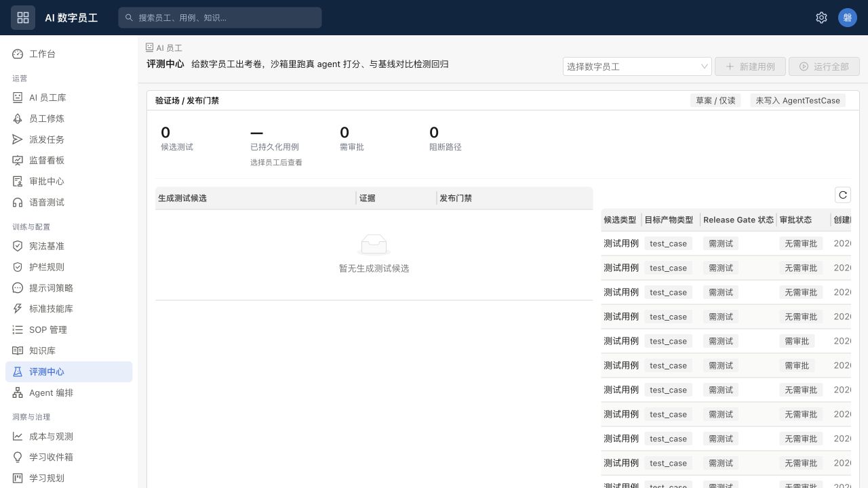
Task: Click the 草案 / 仅读 tag
Action: click(715, 100)
